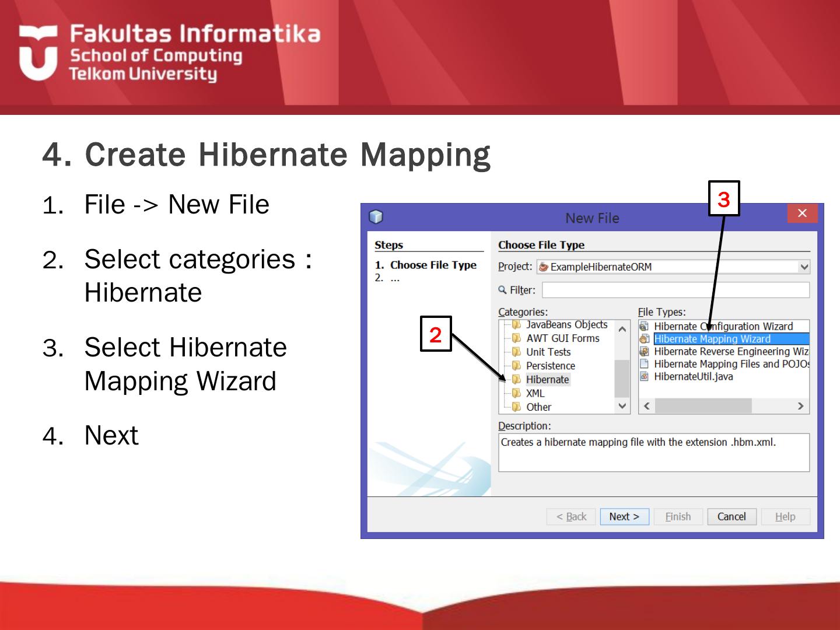Click the Hibernate Mapping Files and POJOs icon
Viewport: 840px width, 630px height.
[x=644, y=363]
